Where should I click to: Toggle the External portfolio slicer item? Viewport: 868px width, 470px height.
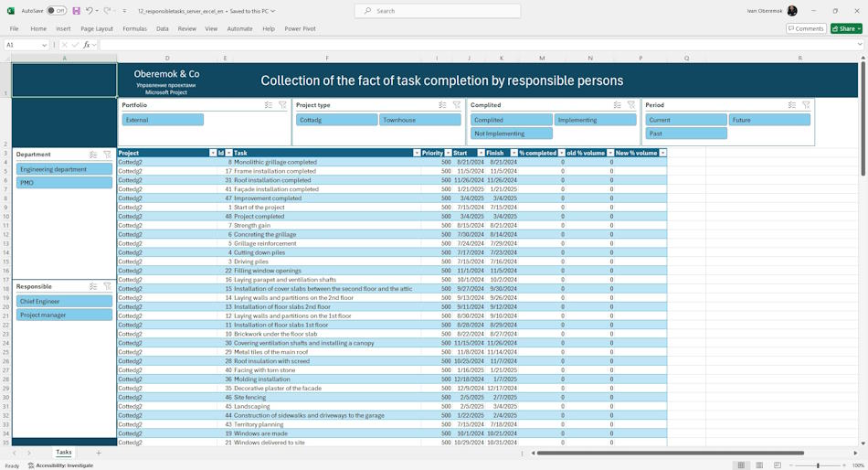click(163, 120)
